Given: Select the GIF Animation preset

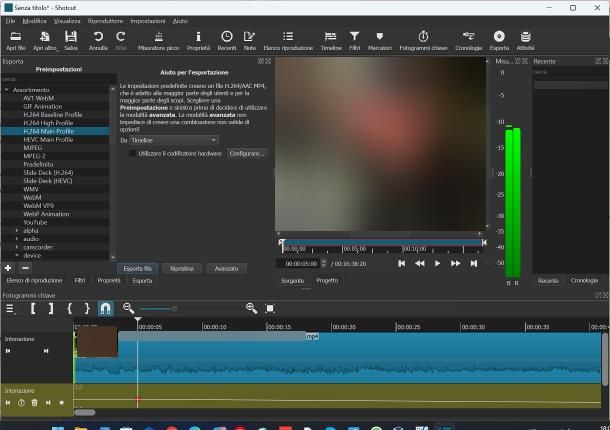Looking at the screenshot, I should [42, 106].
